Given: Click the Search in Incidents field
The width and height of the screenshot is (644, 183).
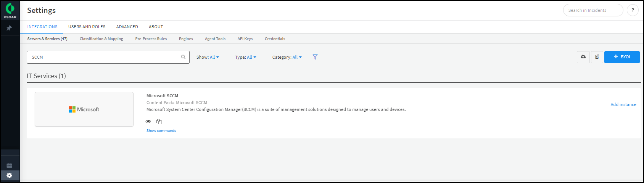Looking at the screenshot, I should (x=592, y=10).
